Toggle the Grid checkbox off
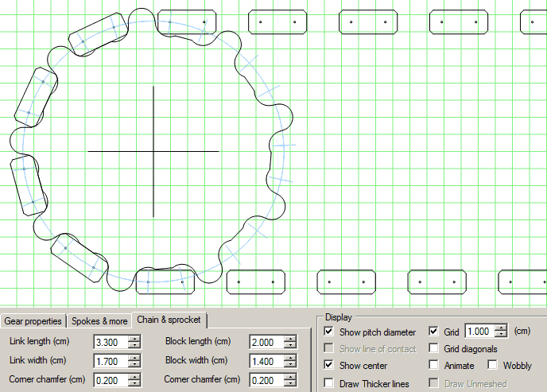The height and width of the screenshot is (392, 547). click(434, 331)
